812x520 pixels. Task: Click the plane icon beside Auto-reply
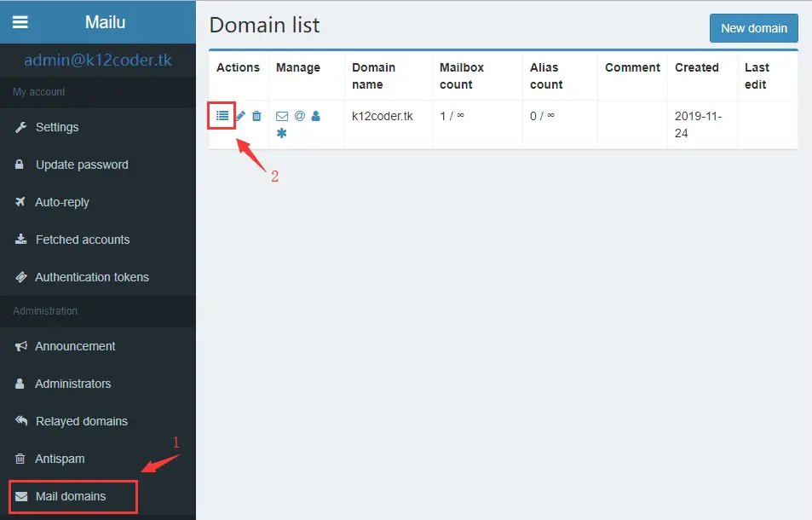(20, 201)
